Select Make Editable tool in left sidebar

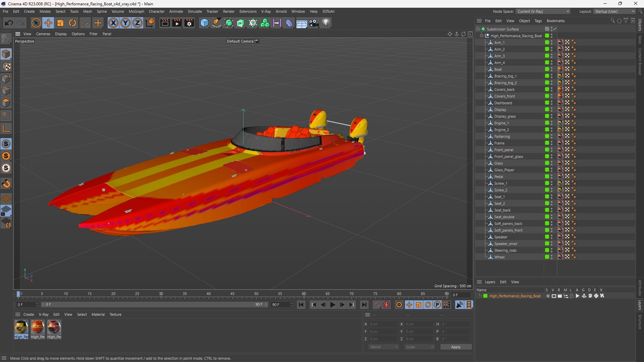click(x=6, y=39)
